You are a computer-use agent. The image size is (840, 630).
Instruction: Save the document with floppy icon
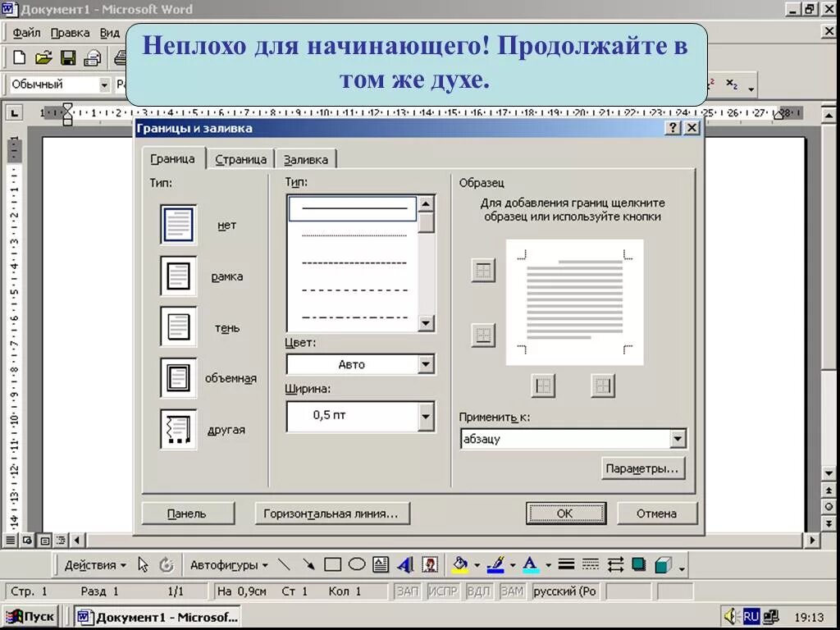pos(68,57)
